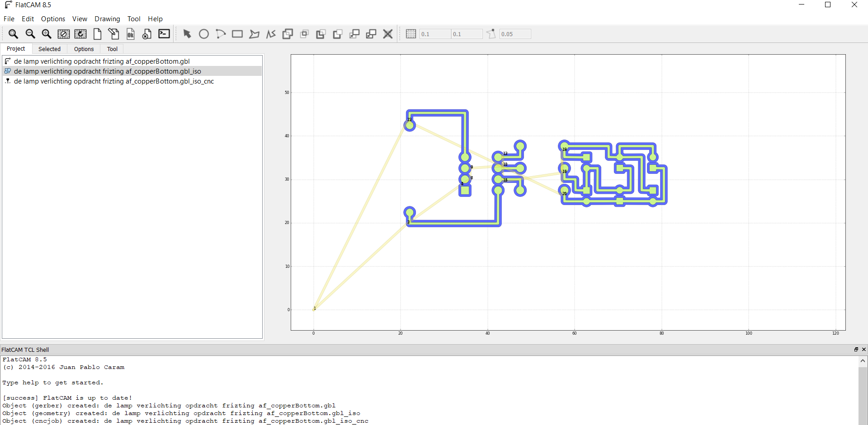Switch to the Options tab
This screenshot has height=425, width=868.
(84, 49)
